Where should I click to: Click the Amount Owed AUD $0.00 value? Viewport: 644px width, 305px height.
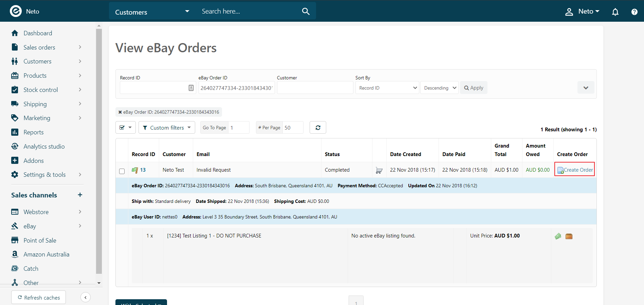coord(538,170)
